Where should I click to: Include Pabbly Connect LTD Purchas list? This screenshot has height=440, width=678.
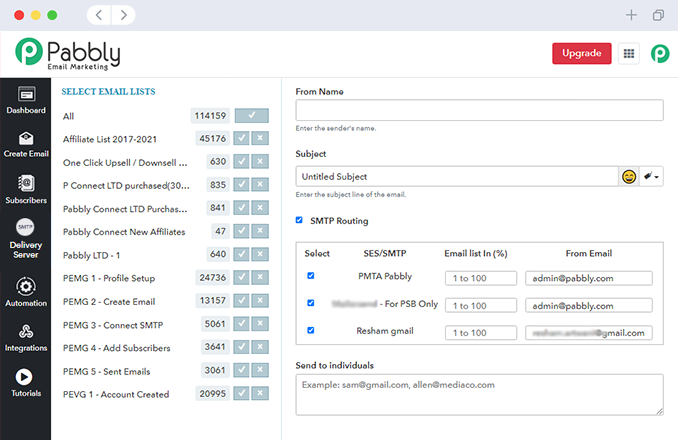[241, 208]
